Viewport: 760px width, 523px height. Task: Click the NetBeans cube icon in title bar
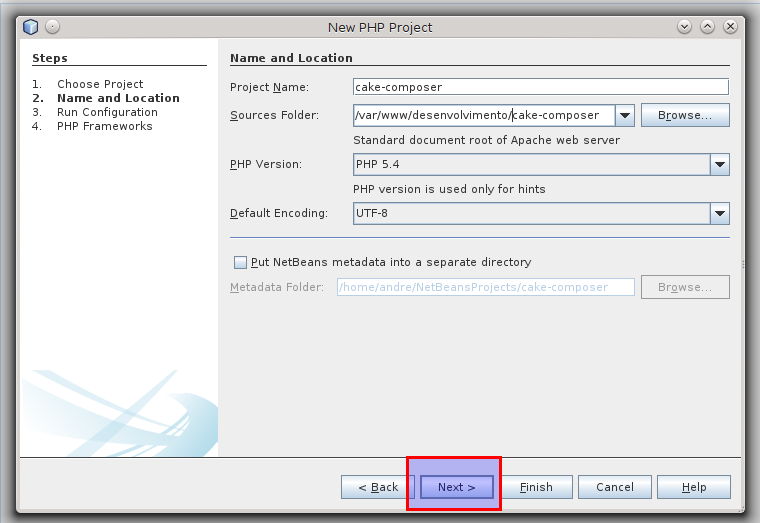[31, 27]
